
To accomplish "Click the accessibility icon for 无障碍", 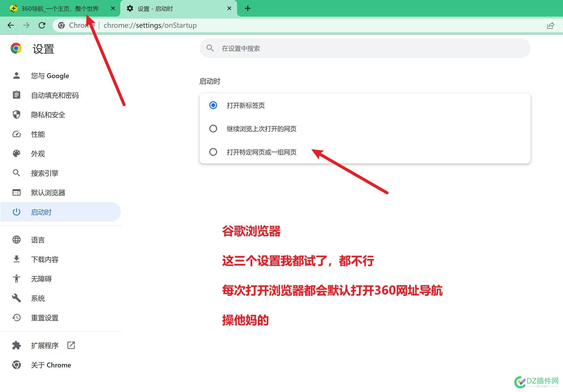I will pos(16,279).
